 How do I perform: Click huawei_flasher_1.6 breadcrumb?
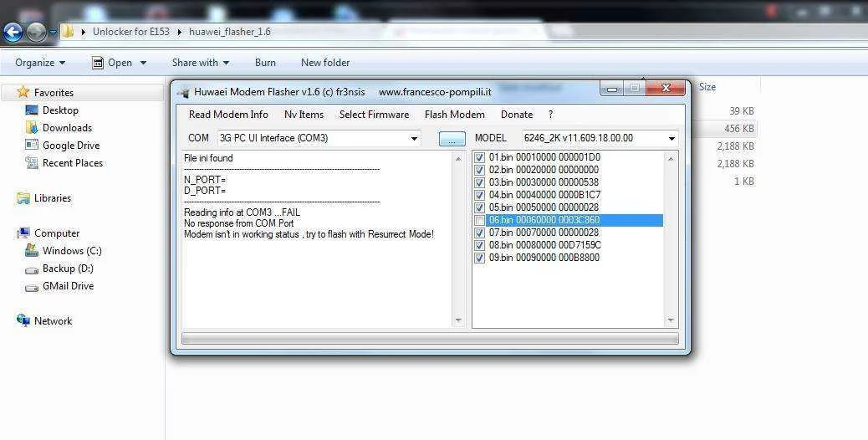click(230, 32)
